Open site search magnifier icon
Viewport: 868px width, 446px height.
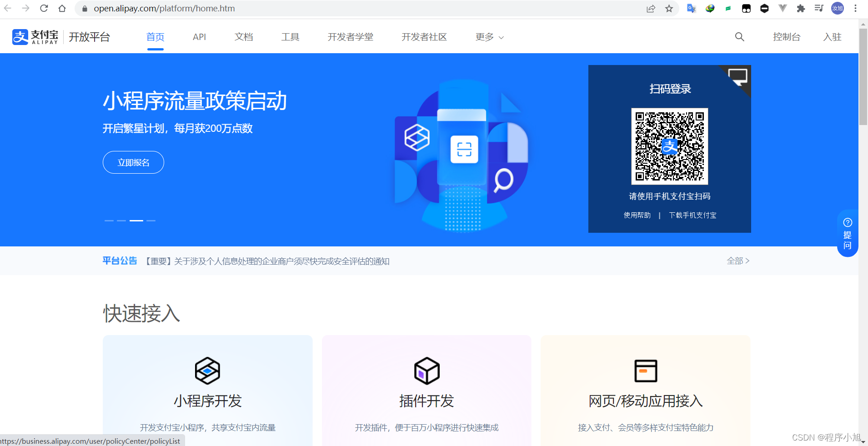[x=740, y=37]
